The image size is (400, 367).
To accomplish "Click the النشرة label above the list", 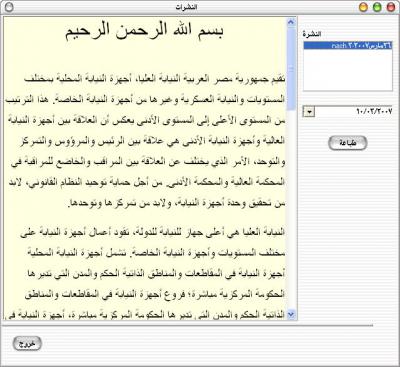I will click(312, 34).
